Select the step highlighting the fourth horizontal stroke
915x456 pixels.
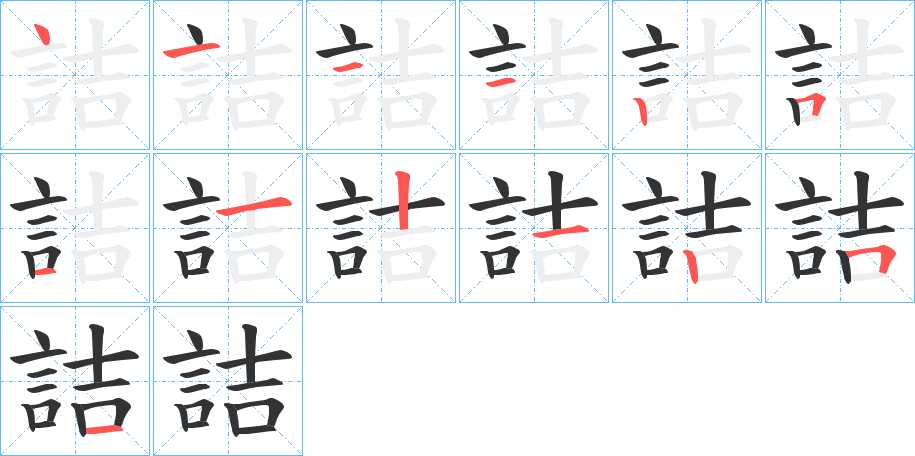tap(534, 75)
